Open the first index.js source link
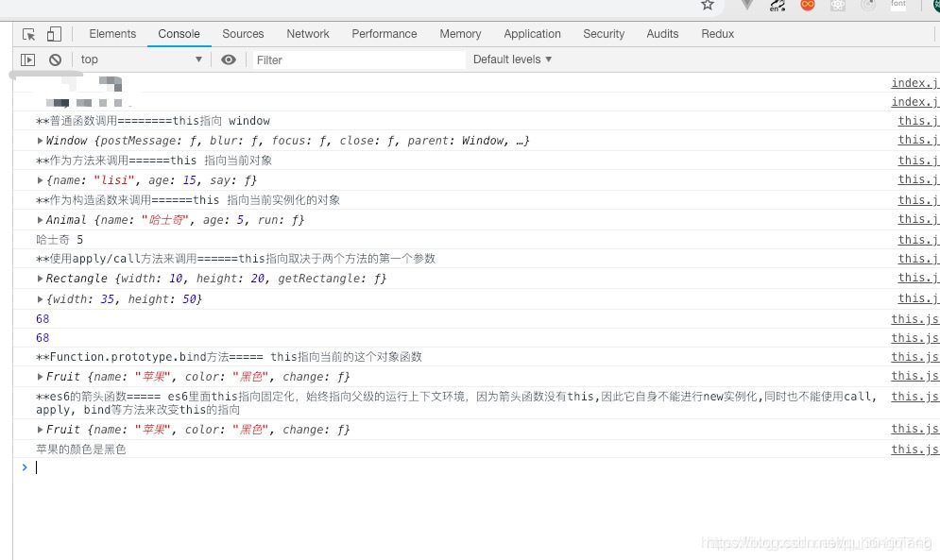 (914, 83)
